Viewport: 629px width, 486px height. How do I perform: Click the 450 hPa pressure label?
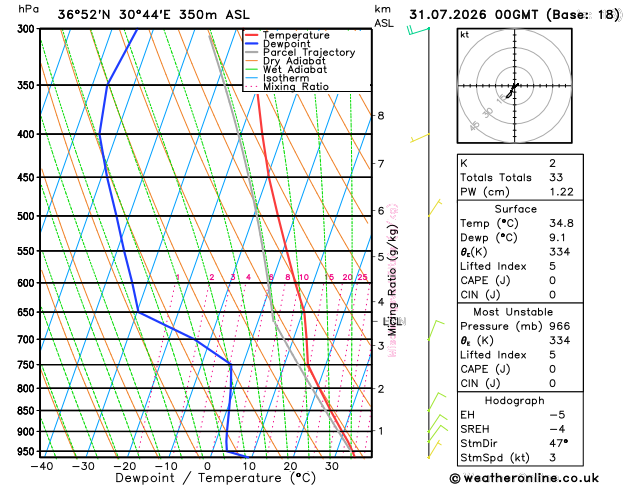(28, 177)
